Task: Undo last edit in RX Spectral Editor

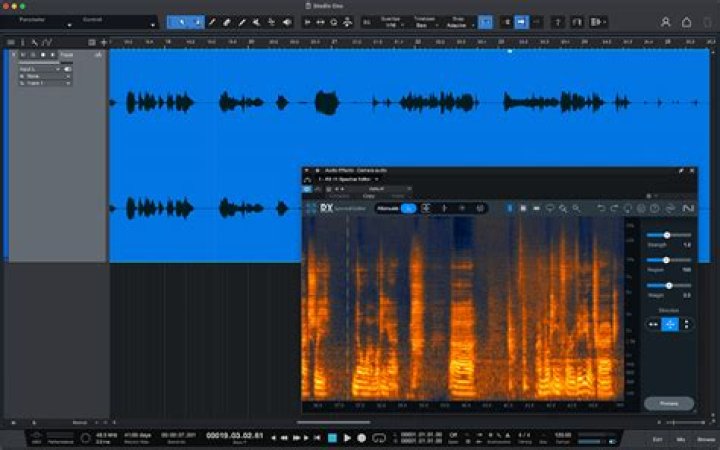Action: (x=601, y=208)
